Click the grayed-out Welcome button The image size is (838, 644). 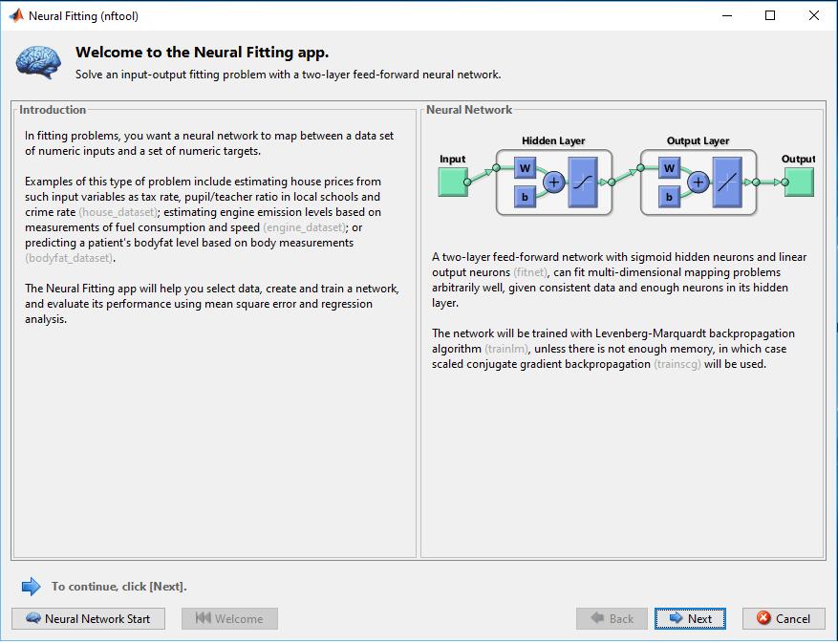(x=230, y=618)
